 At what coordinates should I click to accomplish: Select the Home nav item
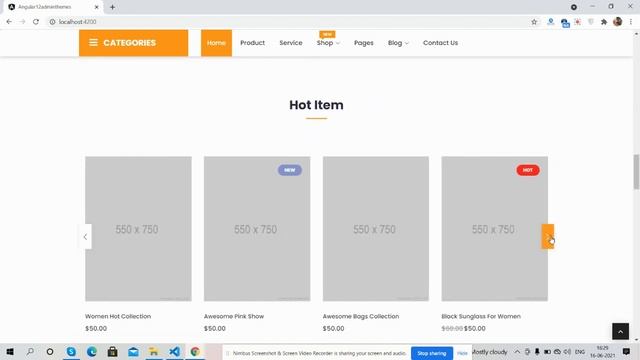pyautogui.click(x=216, y=43)
